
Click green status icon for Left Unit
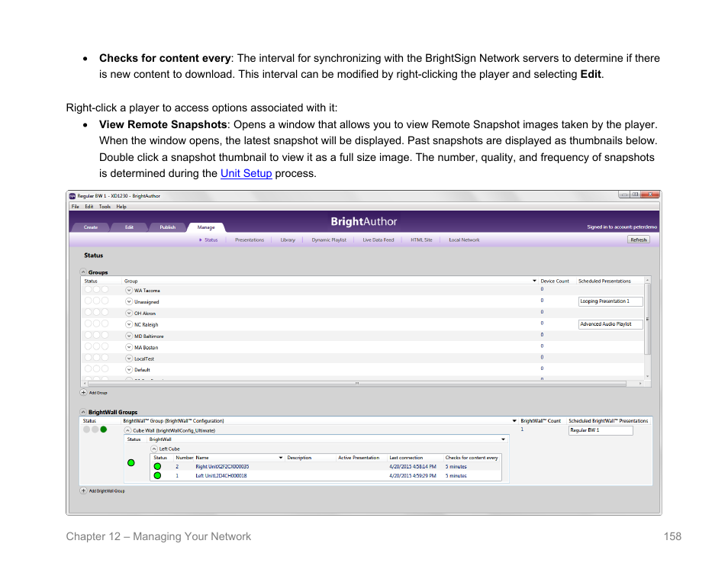coord(157,476)
